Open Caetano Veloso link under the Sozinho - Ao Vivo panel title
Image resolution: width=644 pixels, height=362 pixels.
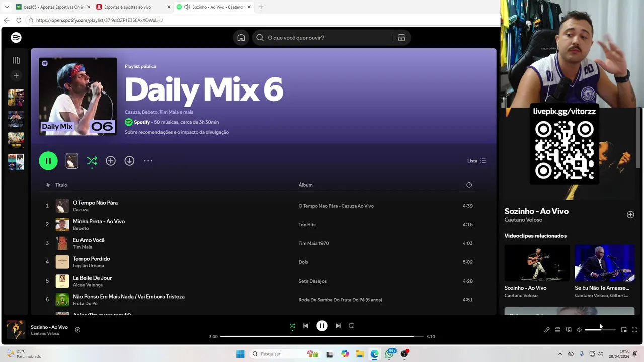point(523,220)
